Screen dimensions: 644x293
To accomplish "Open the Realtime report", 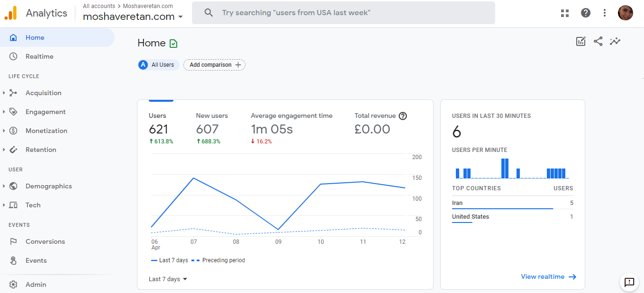I will pyautogui.click(x=57, y=56).
